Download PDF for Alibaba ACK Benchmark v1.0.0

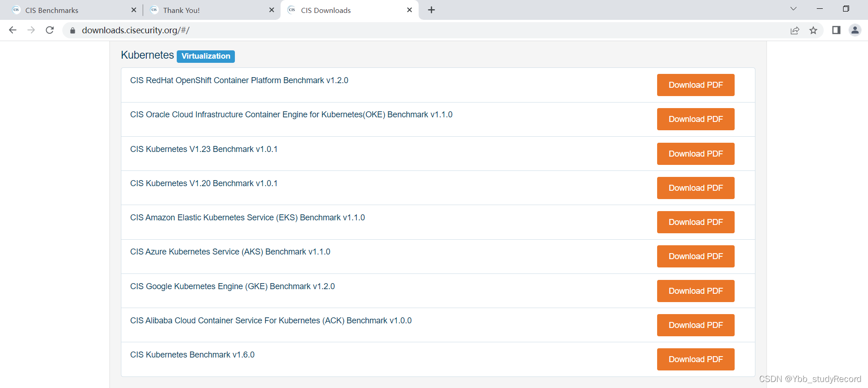click(695, 325)
